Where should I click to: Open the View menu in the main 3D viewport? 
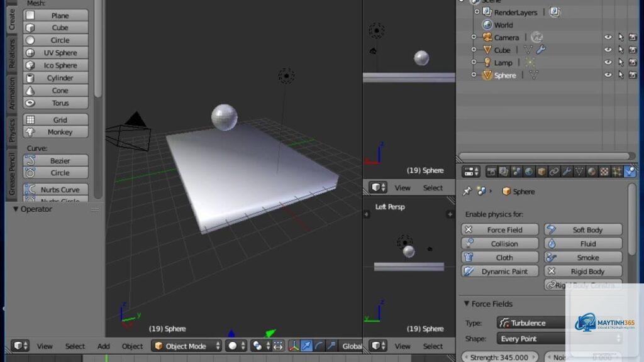[45, 346]
